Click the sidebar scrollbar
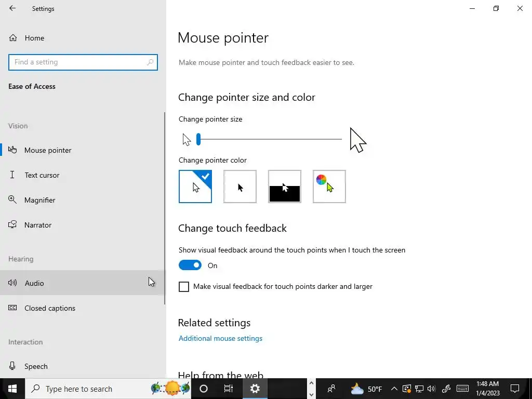532x399 pixels. 165,208
